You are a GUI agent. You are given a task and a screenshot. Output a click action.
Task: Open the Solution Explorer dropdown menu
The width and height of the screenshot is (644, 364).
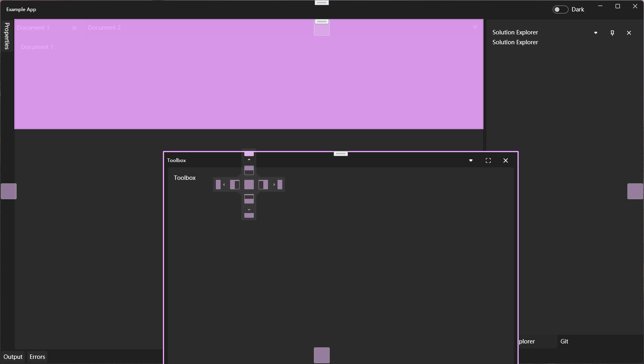coord(595,33)
